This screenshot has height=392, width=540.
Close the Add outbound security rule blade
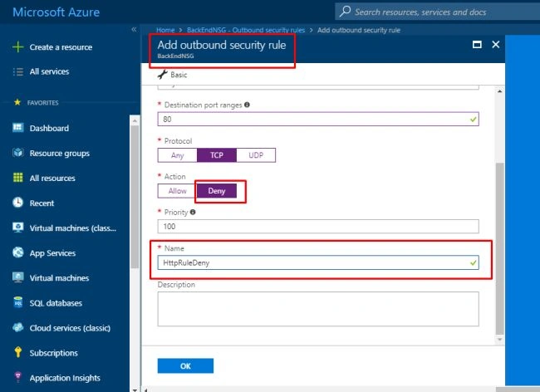click(496, 44)
